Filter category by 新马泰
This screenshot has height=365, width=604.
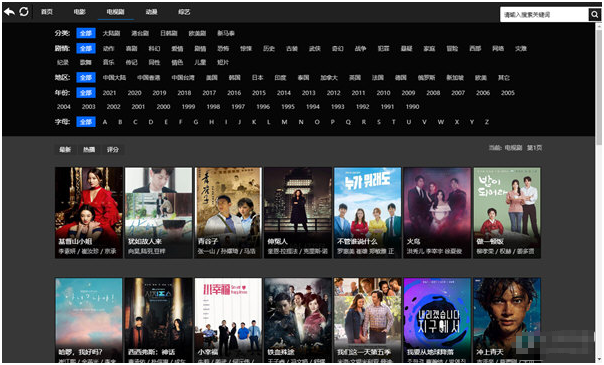[x=226, y=33]
